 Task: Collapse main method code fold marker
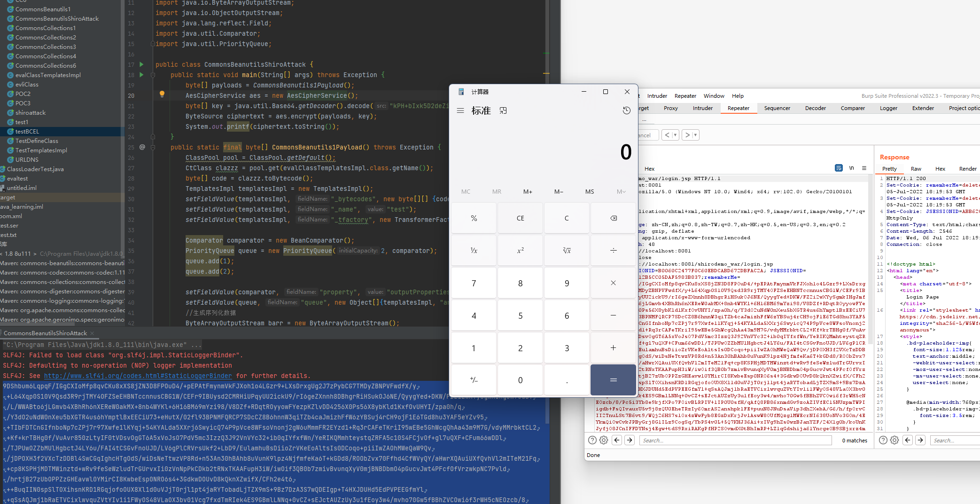click(x=153, y=75)
